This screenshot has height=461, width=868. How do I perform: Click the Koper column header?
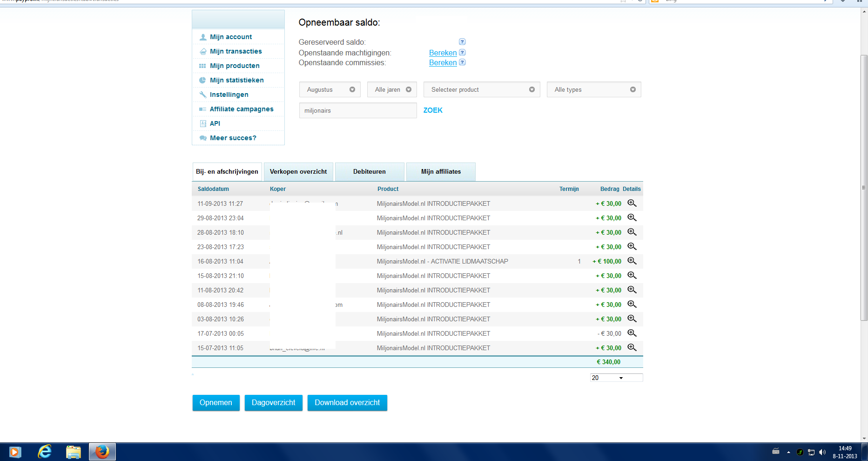(x=278, y=189)
